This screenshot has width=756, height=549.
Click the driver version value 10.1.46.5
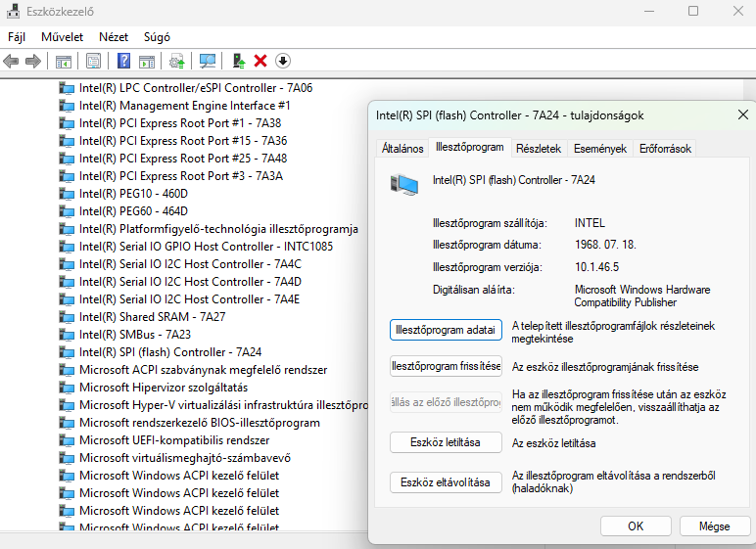[597, 267]
